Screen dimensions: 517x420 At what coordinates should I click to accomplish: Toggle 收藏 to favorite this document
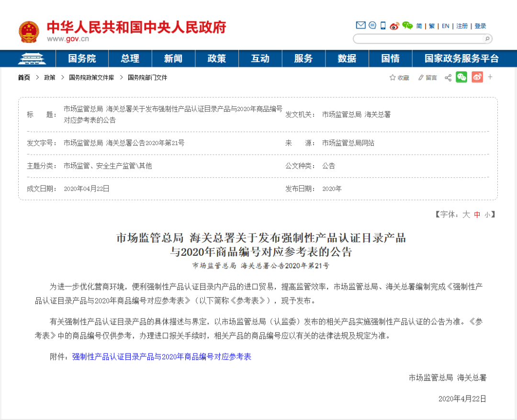point(399,77)
